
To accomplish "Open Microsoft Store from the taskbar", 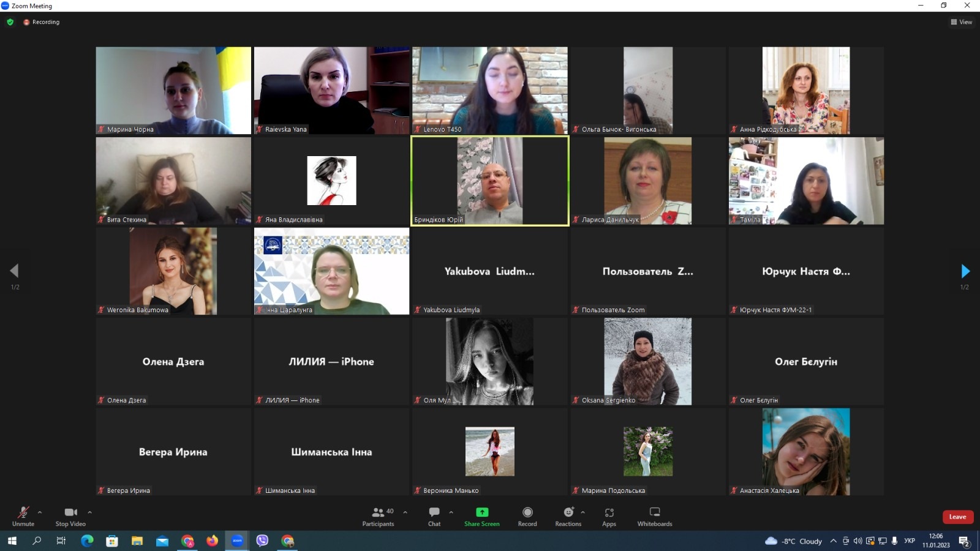I will (x=112, y=541).
